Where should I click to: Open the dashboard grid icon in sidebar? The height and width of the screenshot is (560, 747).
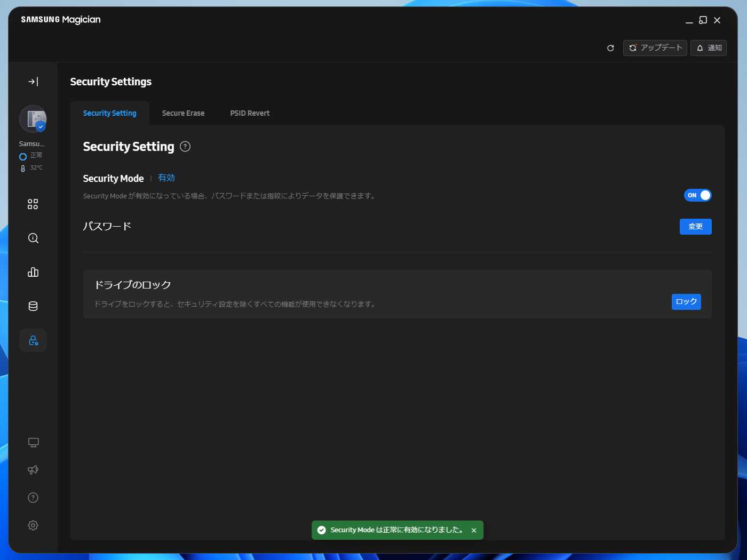pyautogui.click(x=33, y=204)
